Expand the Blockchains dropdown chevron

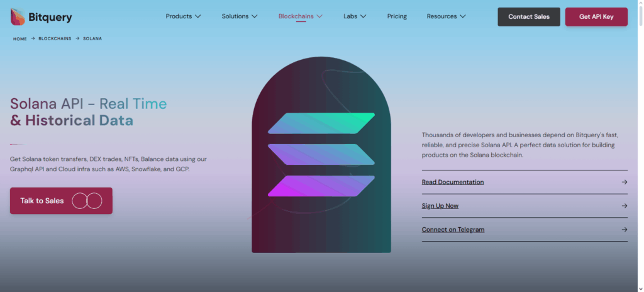click(319, 16)
